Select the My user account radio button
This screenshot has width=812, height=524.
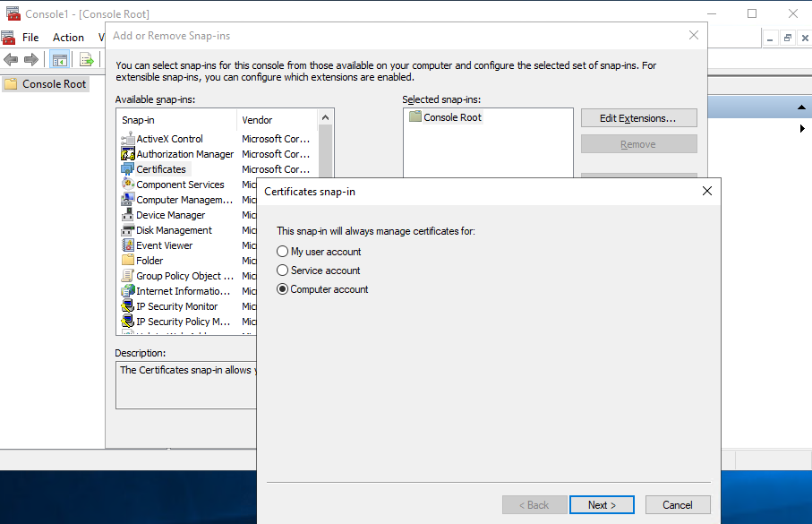pyautogui.click(x=282, y=251)
